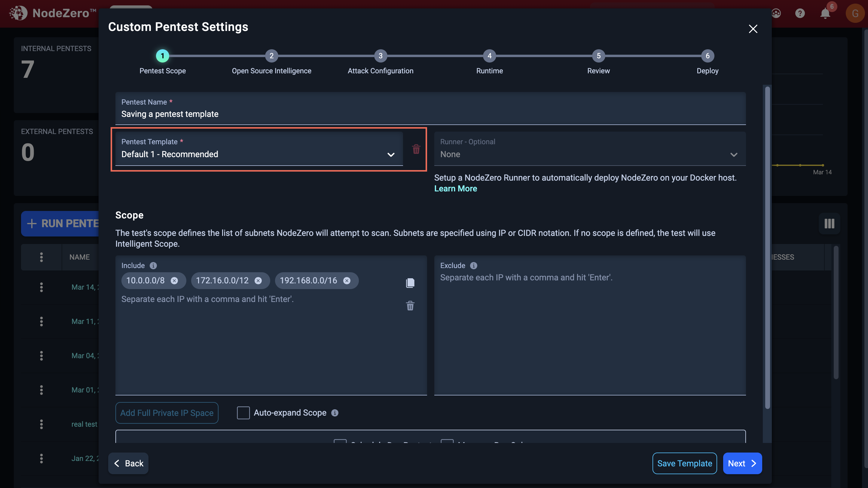Open the Learn More link
Screen dimensions: 868x488
coord(456,189)
